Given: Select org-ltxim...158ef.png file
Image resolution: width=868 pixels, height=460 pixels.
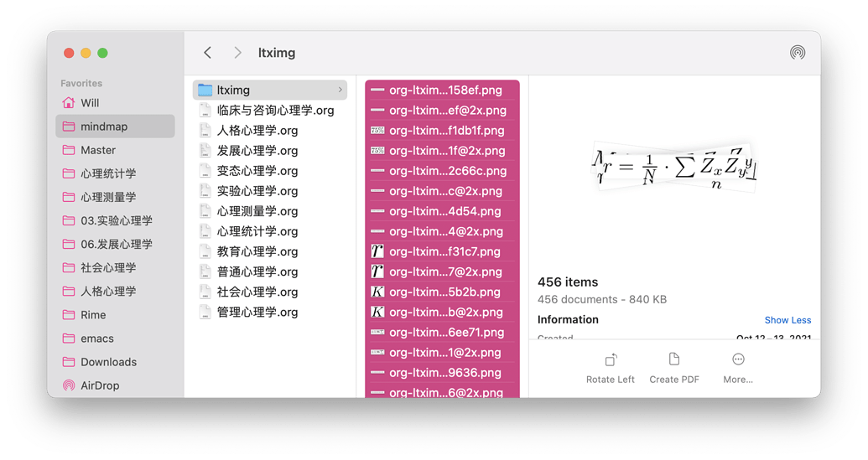Looking at the screenshot, I should click(442, 90).
